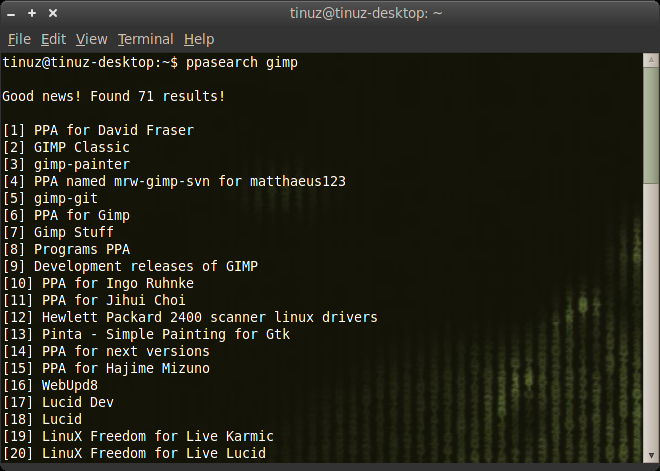Click result 'gimp-git'
Image resolution: width=660 pixels, height=471 pixels.
[x=66, y=199]
